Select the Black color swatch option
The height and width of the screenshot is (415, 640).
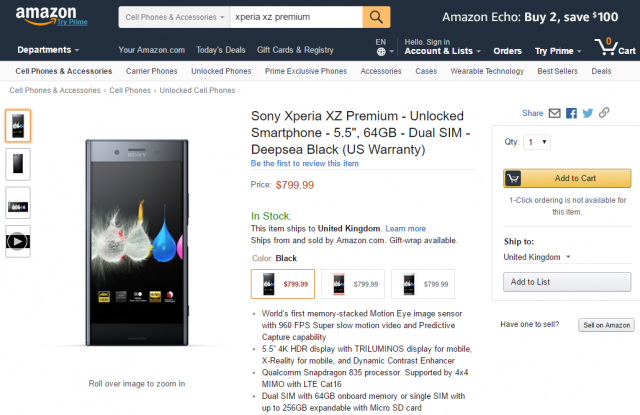tap(283, 284)
